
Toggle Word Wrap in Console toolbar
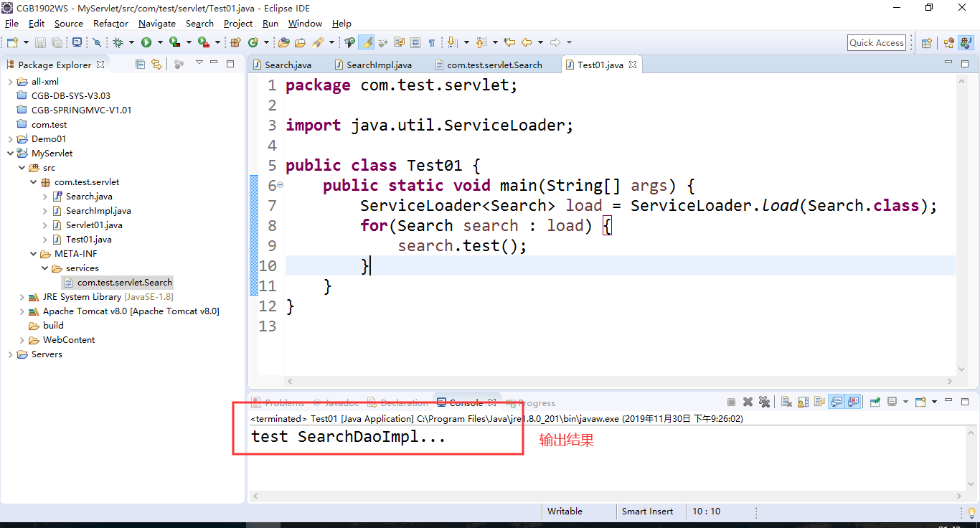click(x=819, y=402)
